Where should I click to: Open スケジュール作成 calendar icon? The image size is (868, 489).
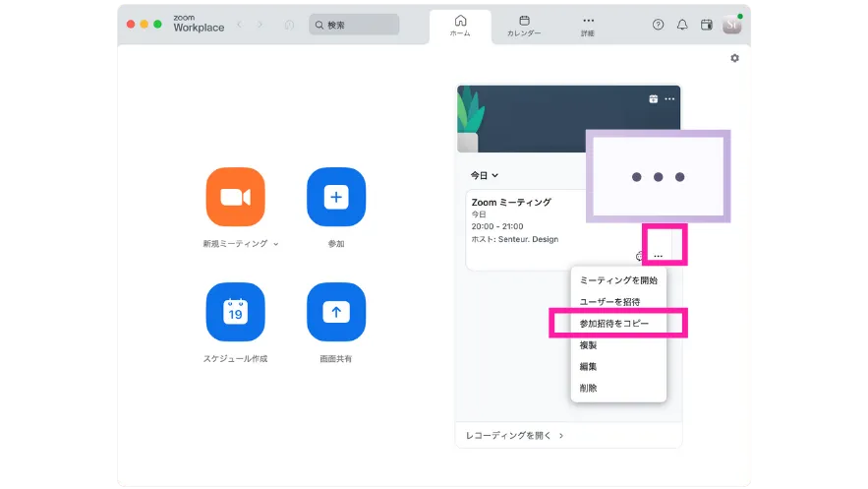235,312
